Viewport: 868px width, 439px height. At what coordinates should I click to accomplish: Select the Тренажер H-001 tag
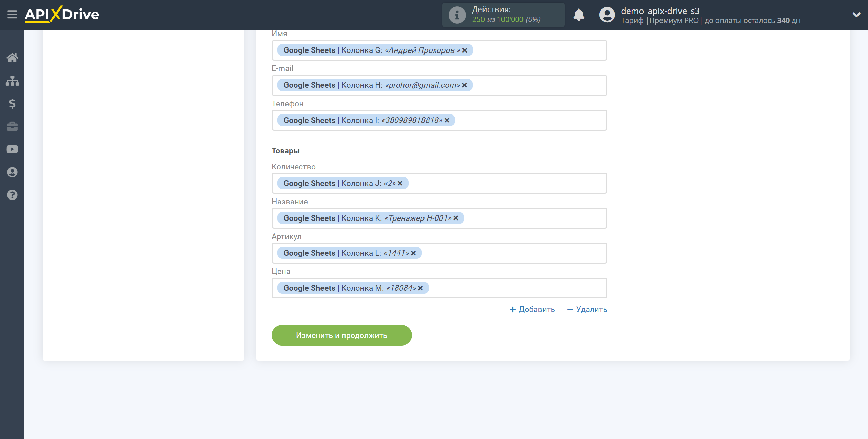(370, 218)
